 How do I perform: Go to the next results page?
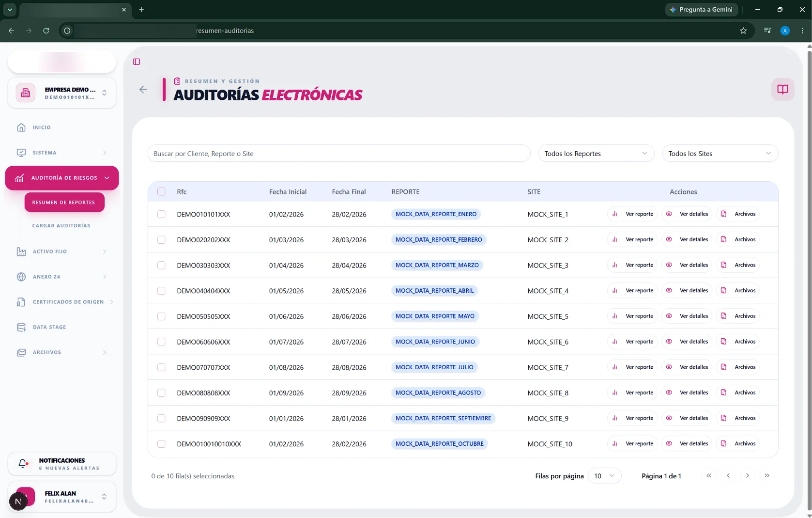(x=748, y=476)
